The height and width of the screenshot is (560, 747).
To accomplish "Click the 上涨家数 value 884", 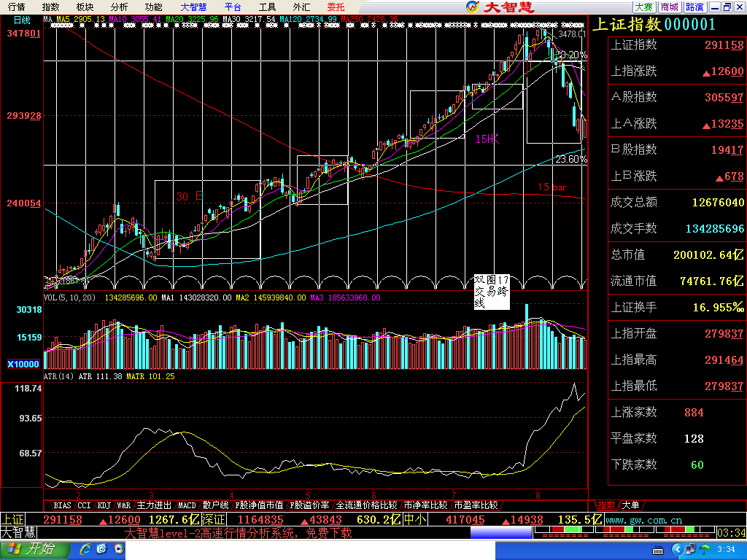I will click(x=694, y=413).
